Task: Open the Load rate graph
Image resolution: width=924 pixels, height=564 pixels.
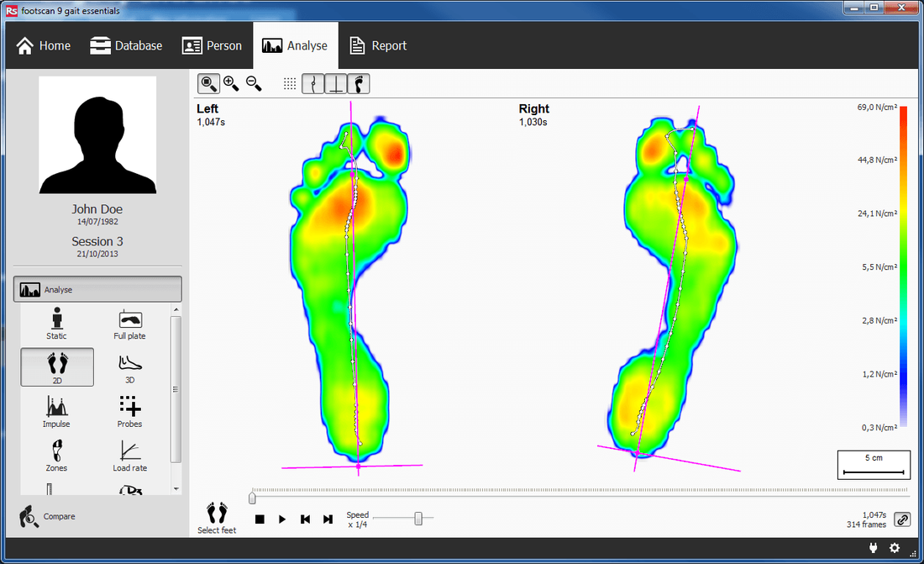Action: click(x=129, y=456)
